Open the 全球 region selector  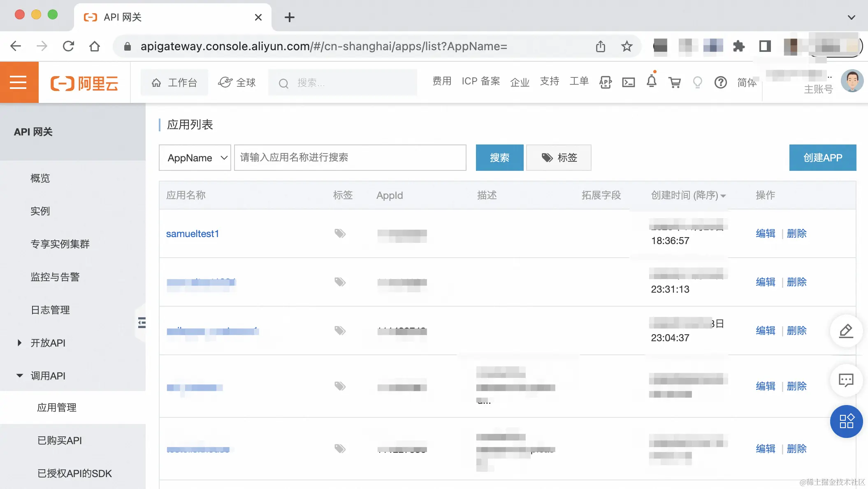pyautogui.click(x=237, y=82)
